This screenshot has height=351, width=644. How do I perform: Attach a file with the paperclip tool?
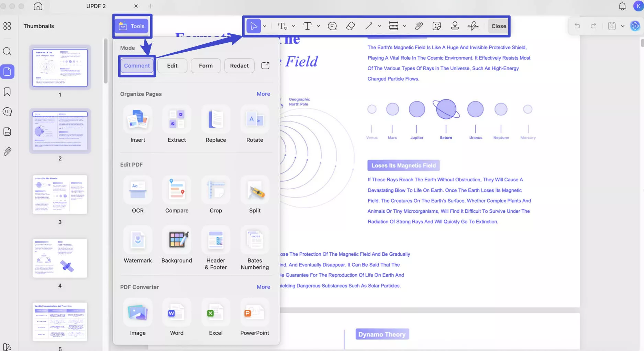[419, 26]
